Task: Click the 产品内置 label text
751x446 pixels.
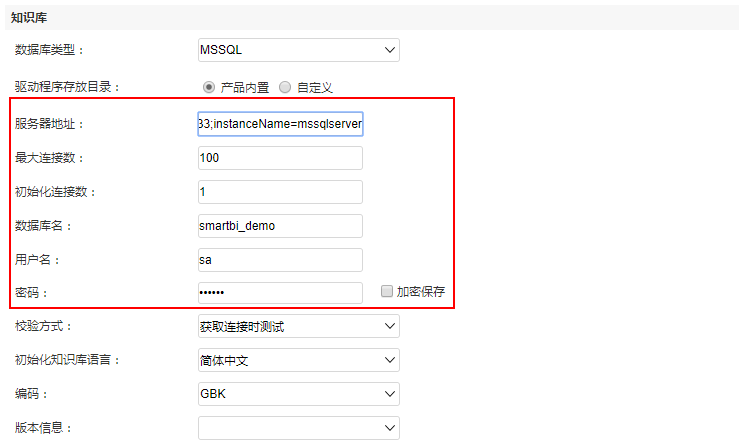Action: (x=245, y=88)
